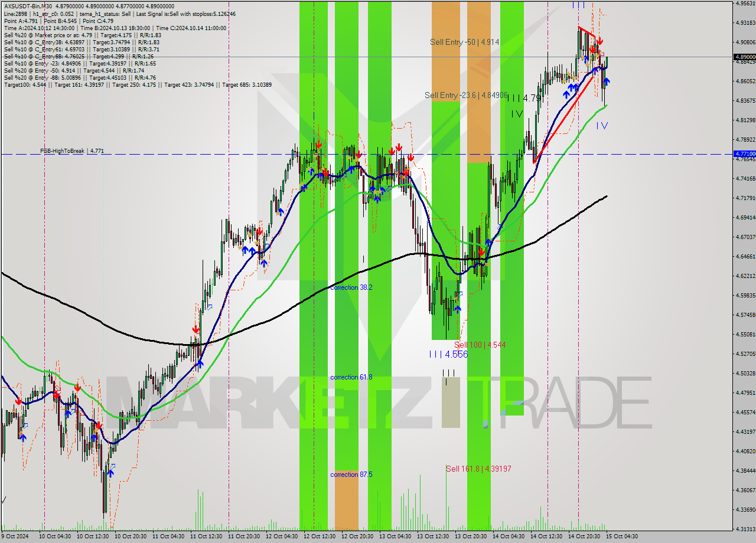This screenshot has height=543, width=756.
Task: Click the 'FSB-HighToBreak | 4.771' label
Action: click(x=72, y=151)
